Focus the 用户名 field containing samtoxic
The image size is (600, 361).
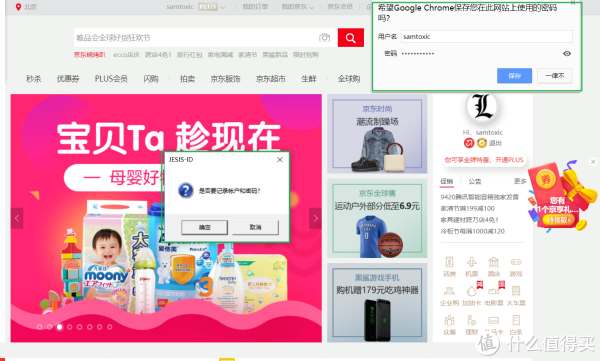coord(487,36)
